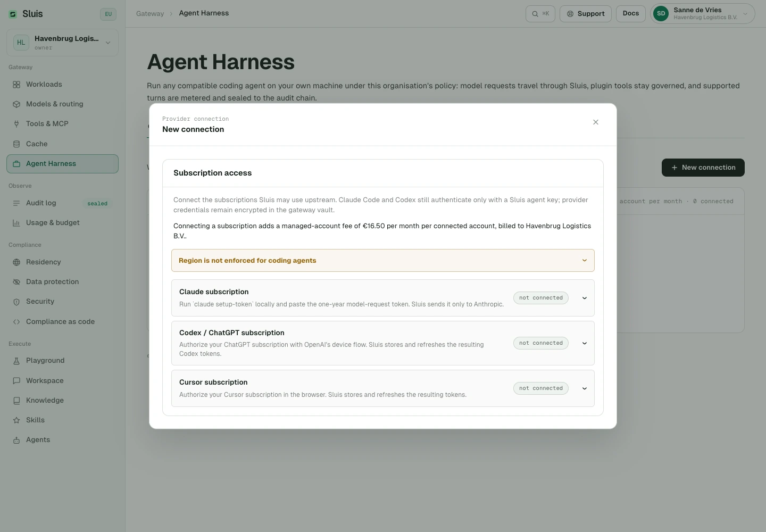
Task: Click the HL organisation avatar
Action: pyautogui.click(x=21, y=43)
